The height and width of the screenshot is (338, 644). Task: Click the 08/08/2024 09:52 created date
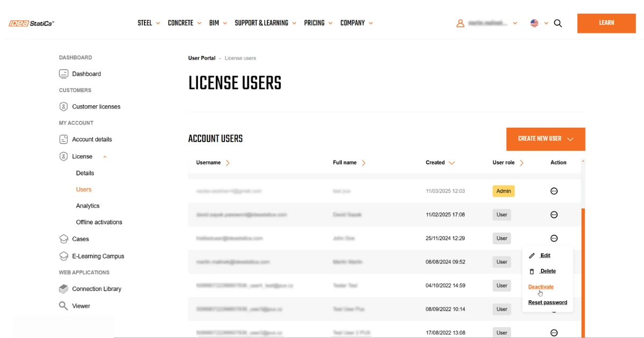coord(445,262)
